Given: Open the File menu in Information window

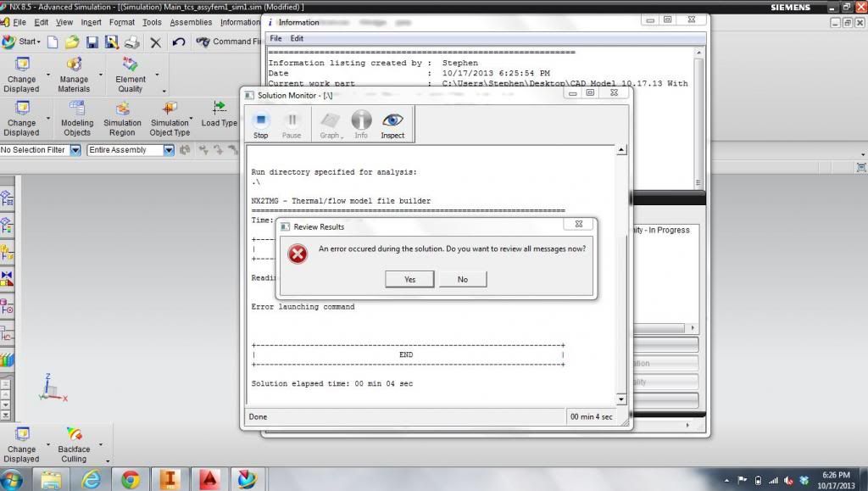Looking at the screenshot, I should 275,38.
